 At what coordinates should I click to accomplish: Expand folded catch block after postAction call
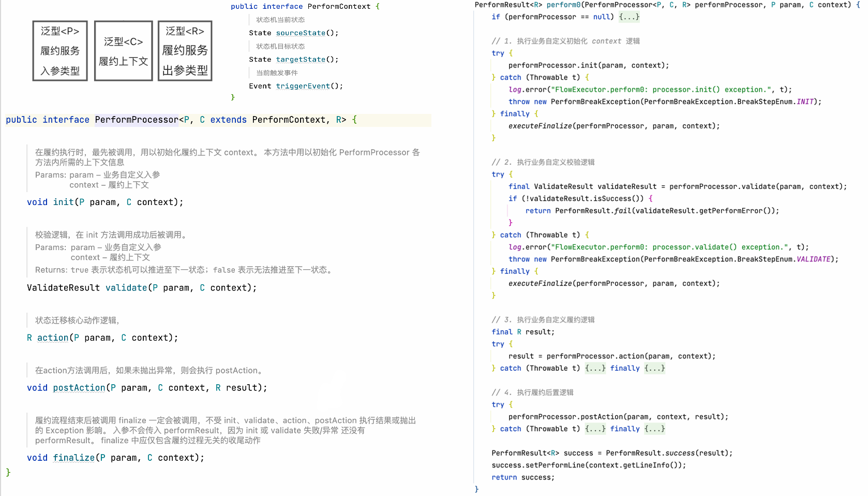595,429
